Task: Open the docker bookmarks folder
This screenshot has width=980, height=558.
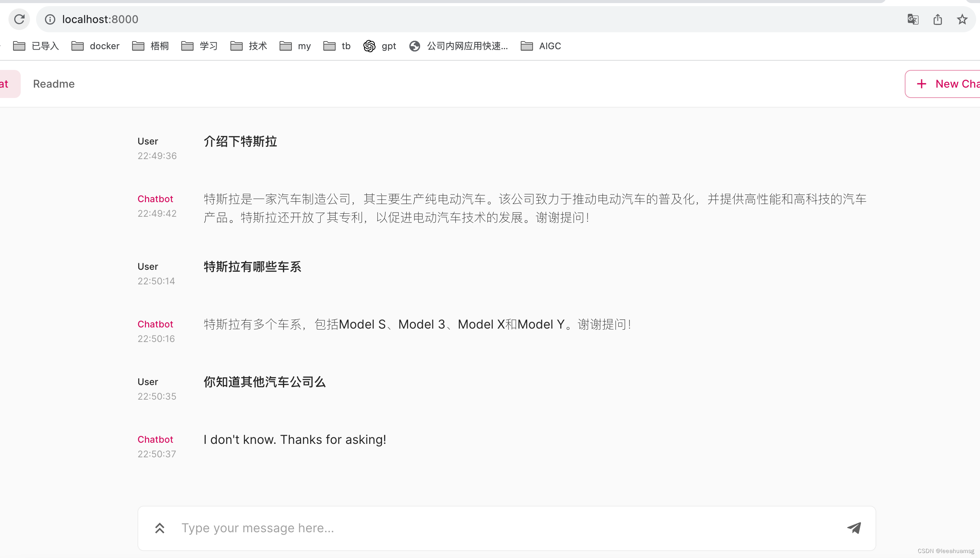Action: (x=96, y=46)
